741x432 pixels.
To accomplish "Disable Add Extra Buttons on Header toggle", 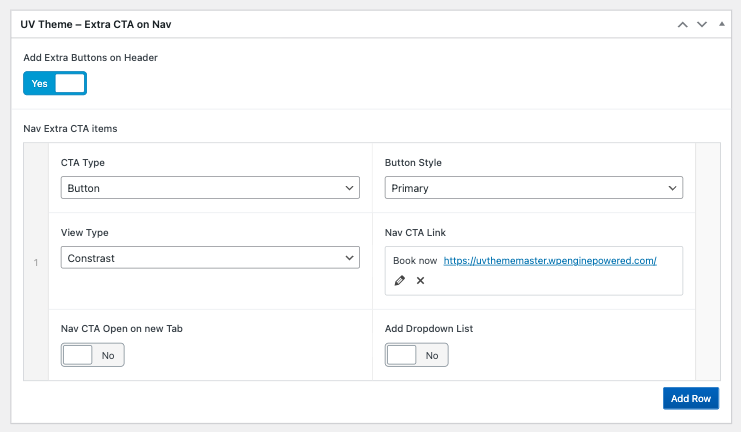I will coord(55,84).
